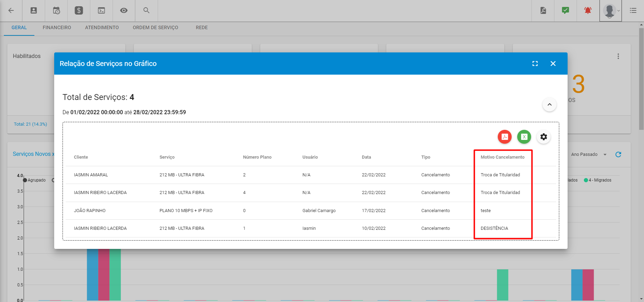Close the Relação de Serviços dialog
This screenshot has height=302, width=644.
pos(553,64)
